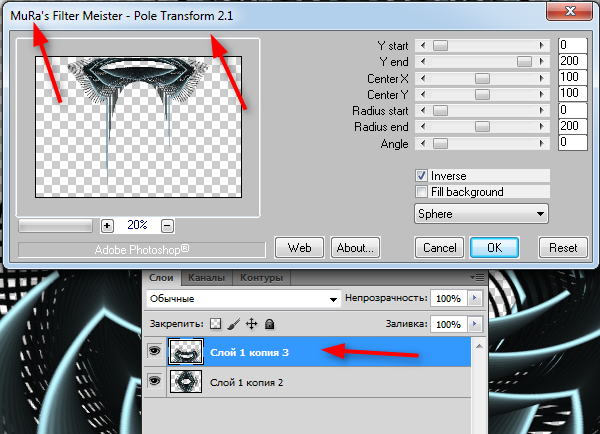600x434 pixels.
Task: Switch to the Каналы tab
Action: pyautogui.click(x=207, y=278)
